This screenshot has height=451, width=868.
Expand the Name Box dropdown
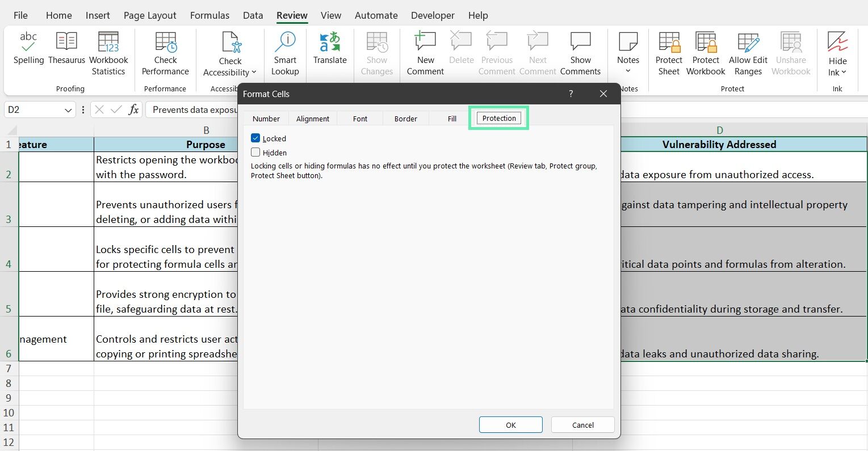pos(68,110)
